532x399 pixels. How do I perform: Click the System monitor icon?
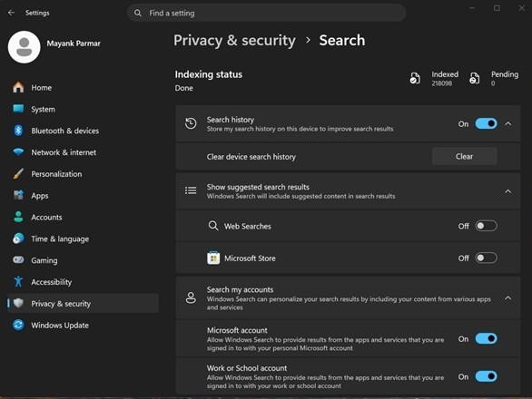pyautogui.click(x=18, y=109)
